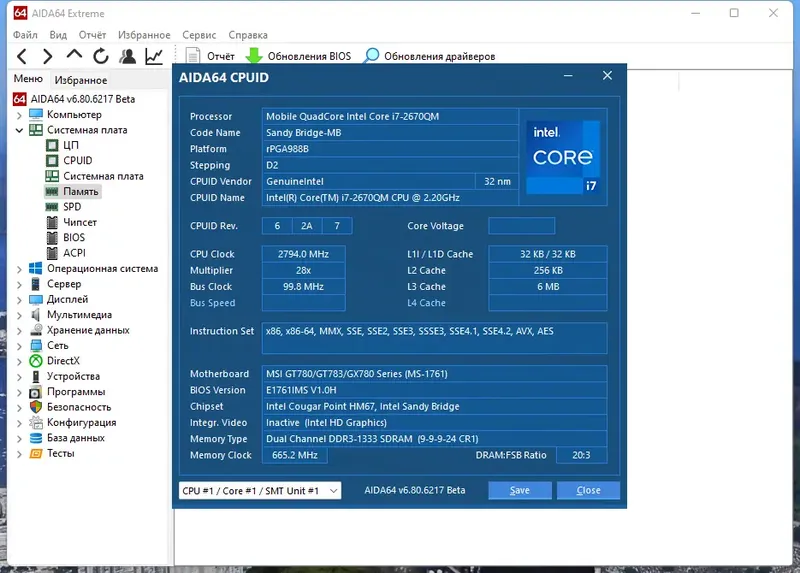Click the Back navigation arrow

[x=22, y=56]
